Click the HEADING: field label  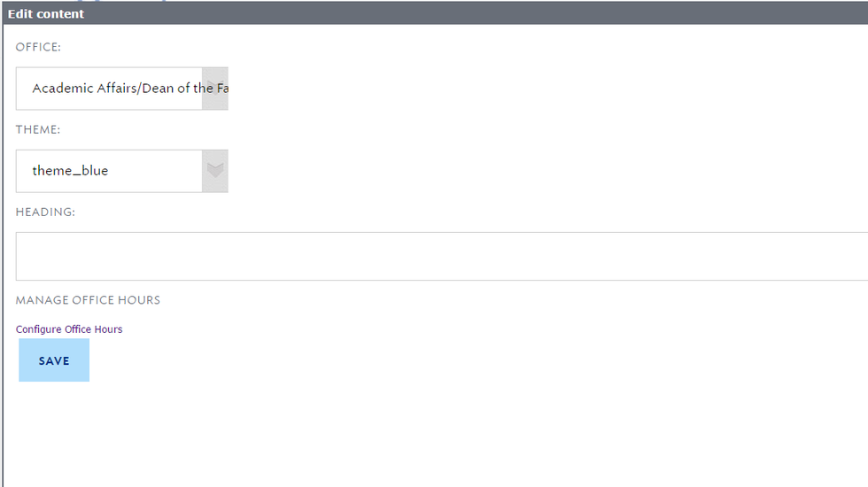coord(45,212)
